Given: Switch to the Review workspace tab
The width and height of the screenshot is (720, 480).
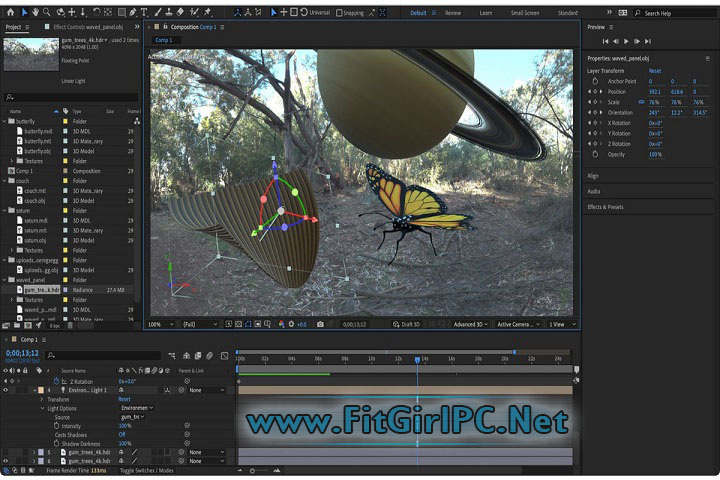Looking at the screenshot, I should [x=453, y=13].
